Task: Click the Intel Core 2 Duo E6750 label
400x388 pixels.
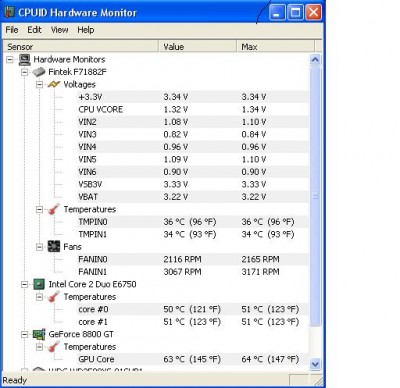Action: pyautogui.click(x=92, y=284)
